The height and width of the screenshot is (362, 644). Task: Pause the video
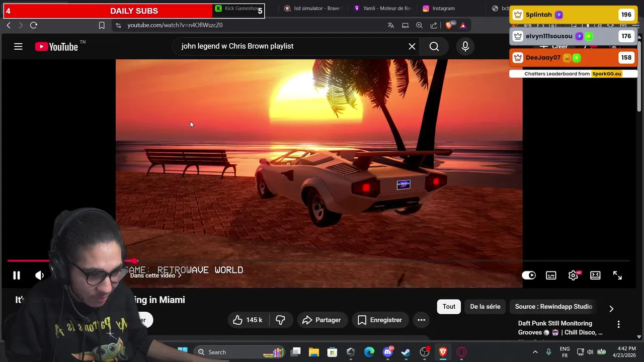(x=17, y=275)
